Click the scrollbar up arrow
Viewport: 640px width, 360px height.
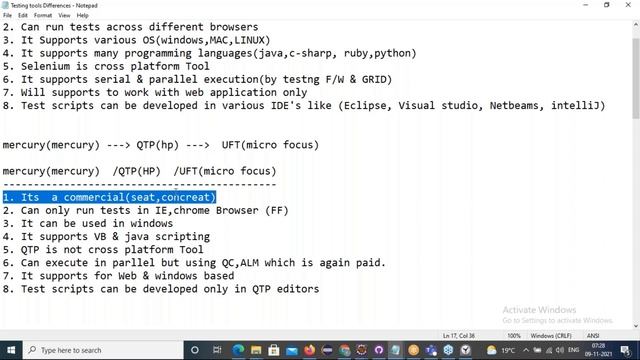click(x=636, y=25)
